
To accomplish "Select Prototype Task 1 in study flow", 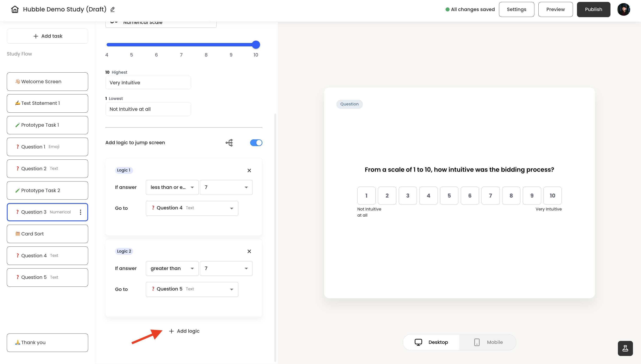I will [47, 125].
